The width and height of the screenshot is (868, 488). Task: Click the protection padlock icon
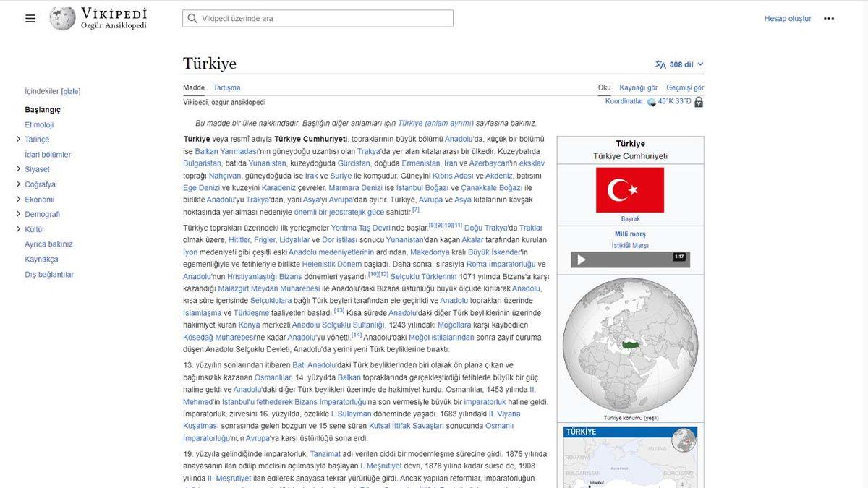pos(699,102)
